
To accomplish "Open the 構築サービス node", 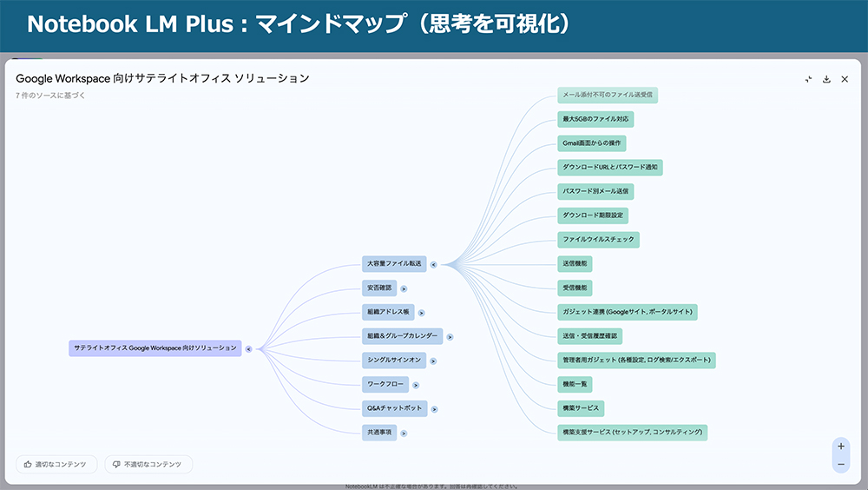I will (581, 408).
